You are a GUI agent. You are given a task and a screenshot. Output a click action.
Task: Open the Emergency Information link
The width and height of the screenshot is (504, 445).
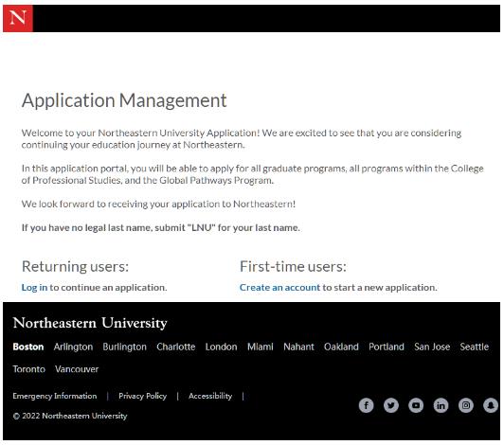tap(55, 396)
